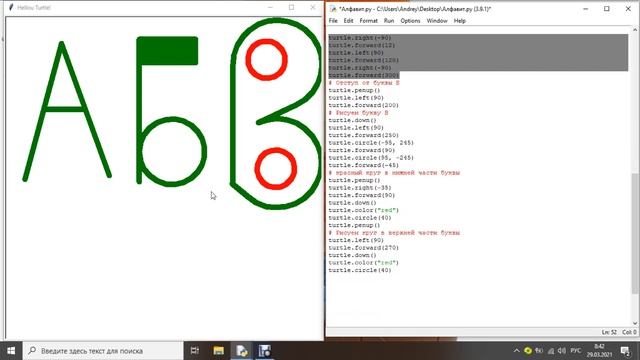Open the Options menu in IDLE
This screenshot has height=360, width=640.
click(x=410, y=21)
